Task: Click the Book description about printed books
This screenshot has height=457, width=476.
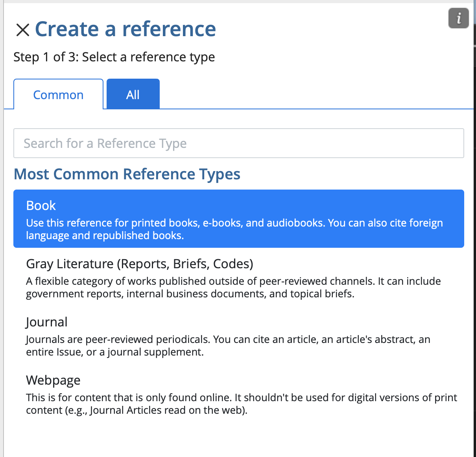Action: tap(234, 229)
